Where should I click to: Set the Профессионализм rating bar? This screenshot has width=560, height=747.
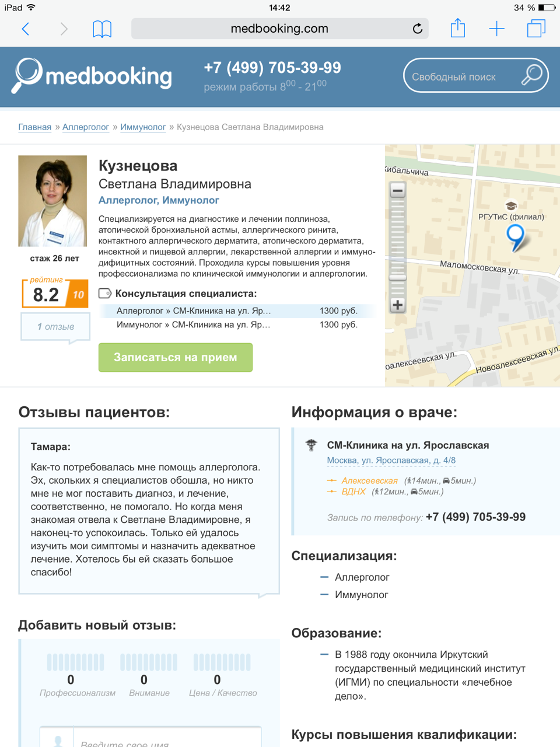[76, 662]
